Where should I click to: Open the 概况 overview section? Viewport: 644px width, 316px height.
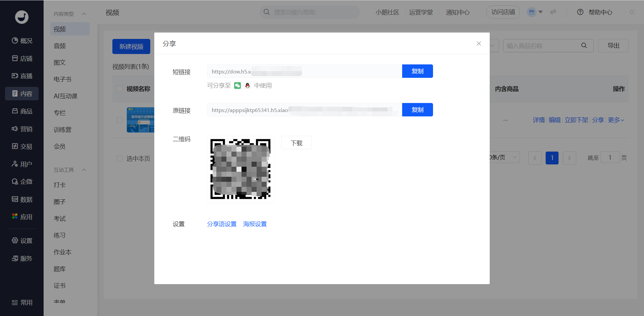[x=21, y=41]
